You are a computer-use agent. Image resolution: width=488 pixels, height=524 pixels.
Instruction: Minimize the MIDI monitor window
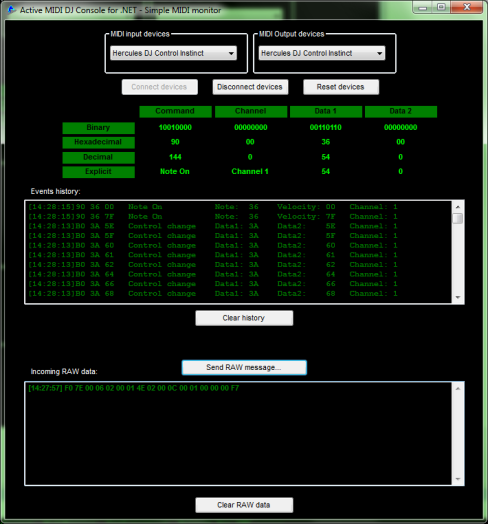click(x=423, y=8)
